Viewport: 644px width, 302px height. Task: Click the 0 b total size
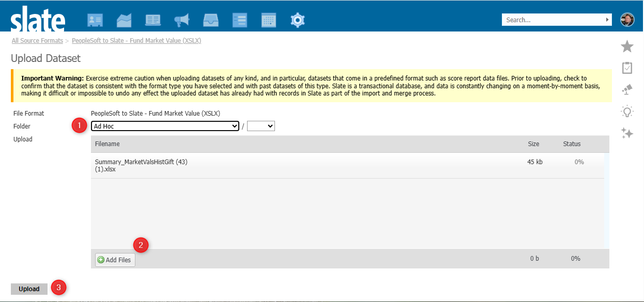point(534,259)
